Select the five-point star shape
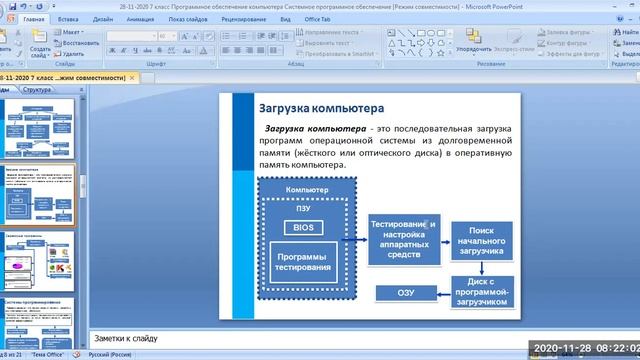640x360 pixels. point(441,53)
